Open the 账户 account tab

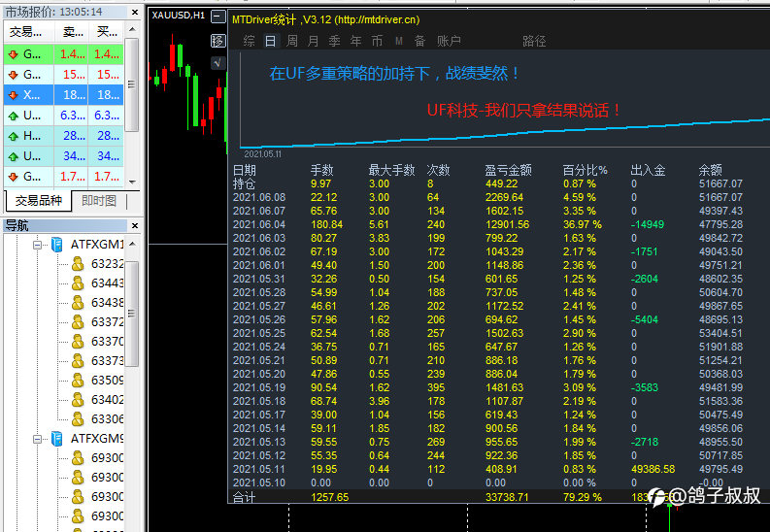[449, 41]
